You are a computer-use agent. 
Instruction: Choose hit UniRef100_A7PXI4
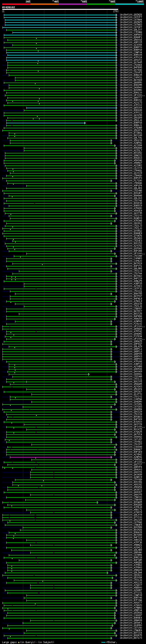(131, 58)
